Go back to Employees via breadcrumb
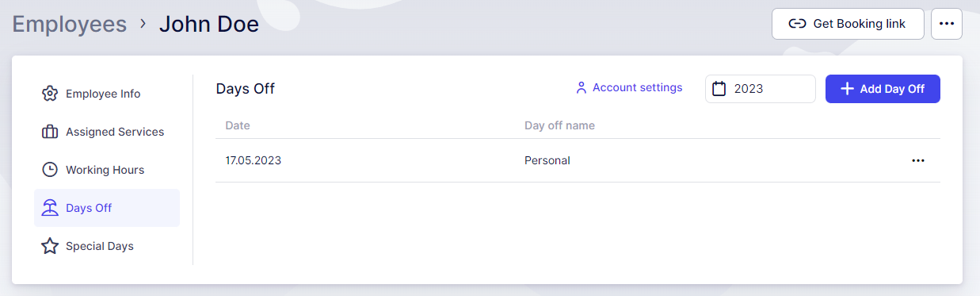980x296 pixels. click(70, 24)
